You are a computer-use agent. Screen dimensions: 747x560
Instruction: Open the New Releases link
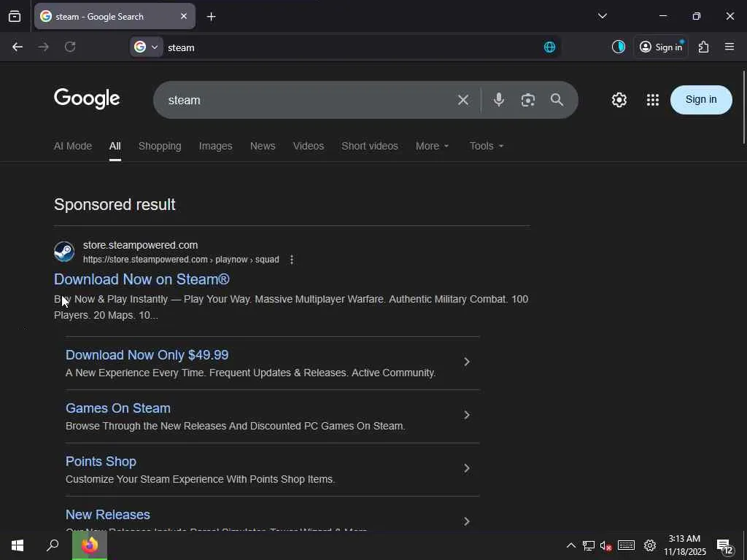point(108,515)
